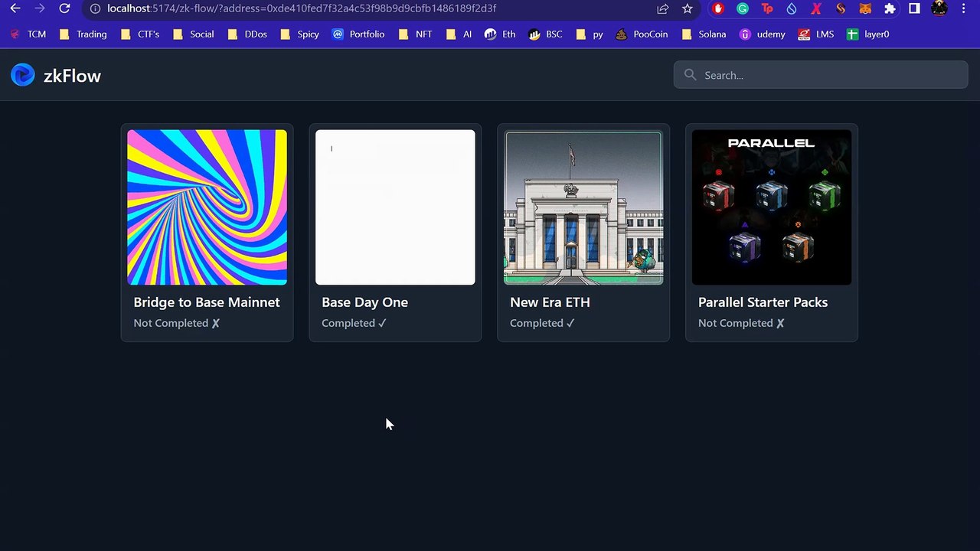The width and height of the screenshot is (980, 551).
Task: Open the Spicy bookmark folder
Action: coord(300,34)
